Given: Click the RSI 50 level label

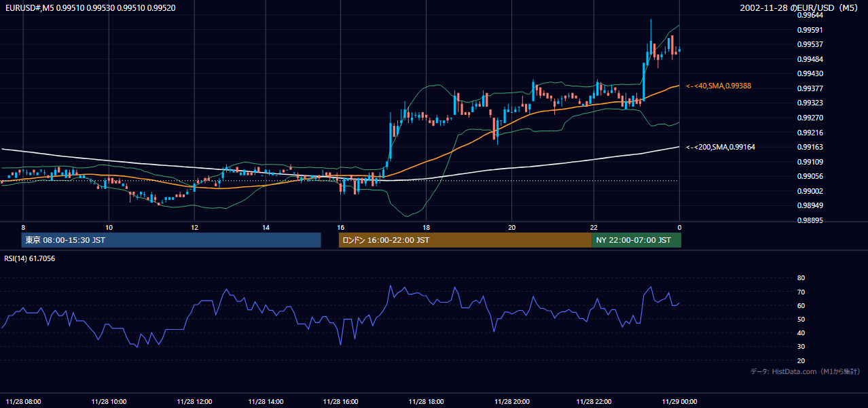Looking at the screenshot, I should [x=801, y=319].
